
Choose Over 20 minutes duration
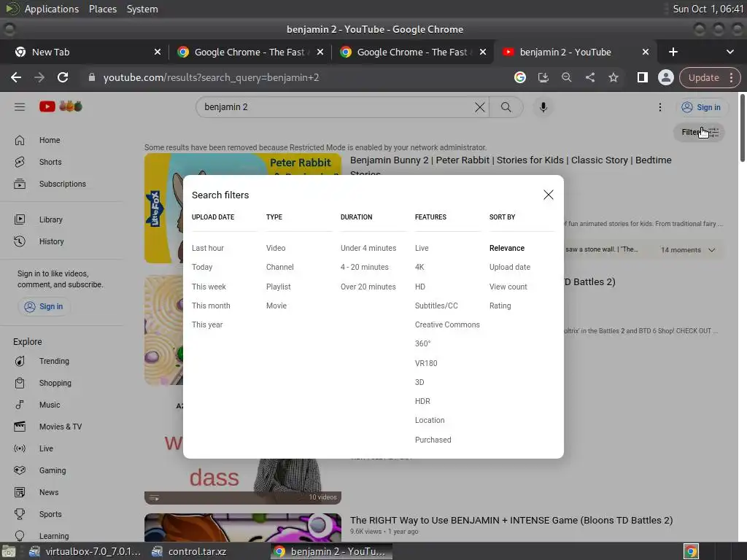(368, 287)
